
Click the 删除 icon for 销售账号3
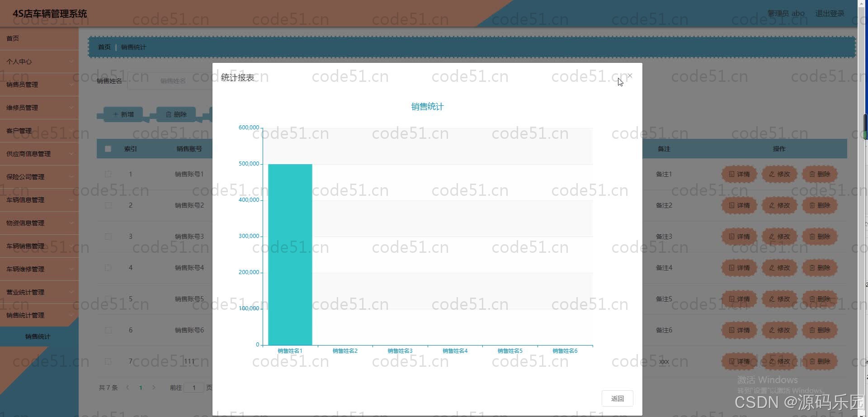point(820,236)
